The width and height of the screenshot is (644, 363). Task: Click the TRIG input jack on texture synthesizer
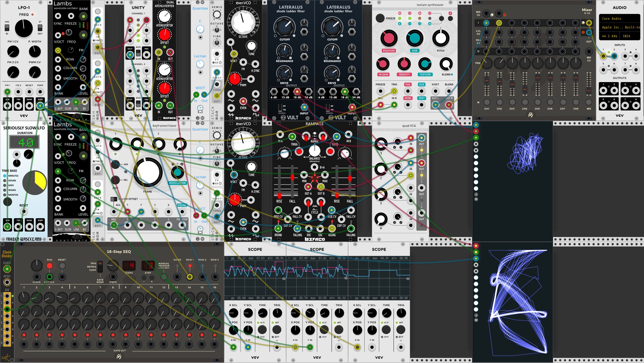click(x=394, y=91)
